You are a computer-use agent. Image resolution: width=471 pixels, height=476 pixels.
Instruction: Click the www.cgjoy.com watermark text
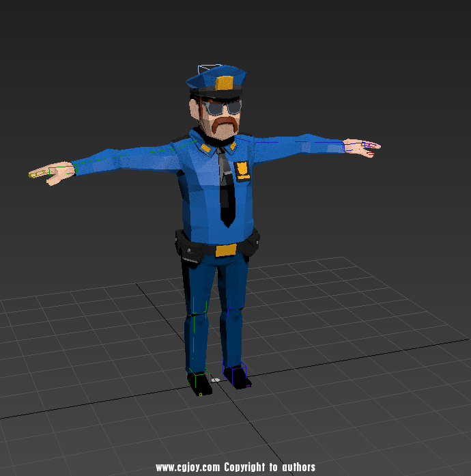[x=188, y=467]
